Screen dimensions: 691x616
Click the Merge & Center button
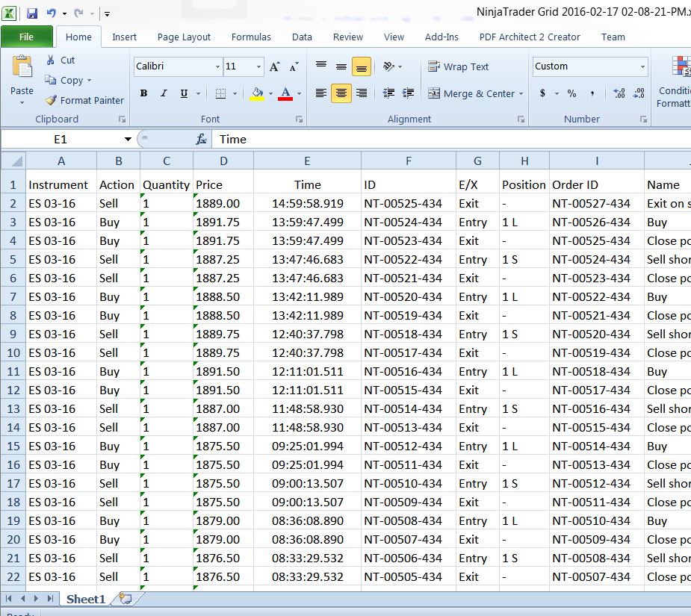tap(471, 93)
